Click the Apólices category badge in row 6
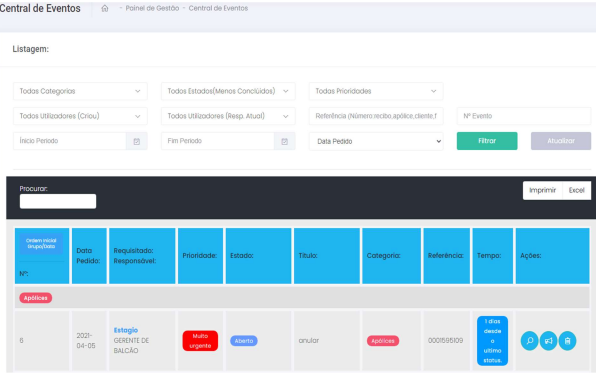596x385 pixels. click(383, 341)
